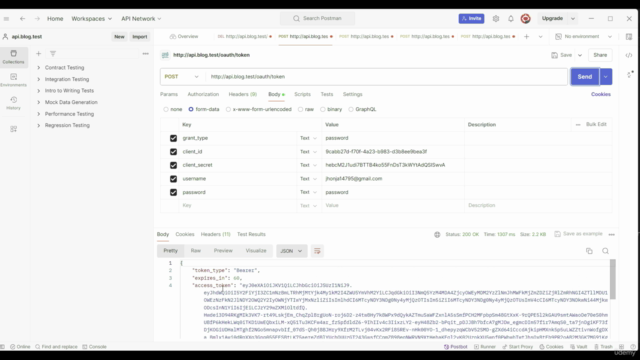
Task: Open response network globe icon
Action: (x=437, y=235)
